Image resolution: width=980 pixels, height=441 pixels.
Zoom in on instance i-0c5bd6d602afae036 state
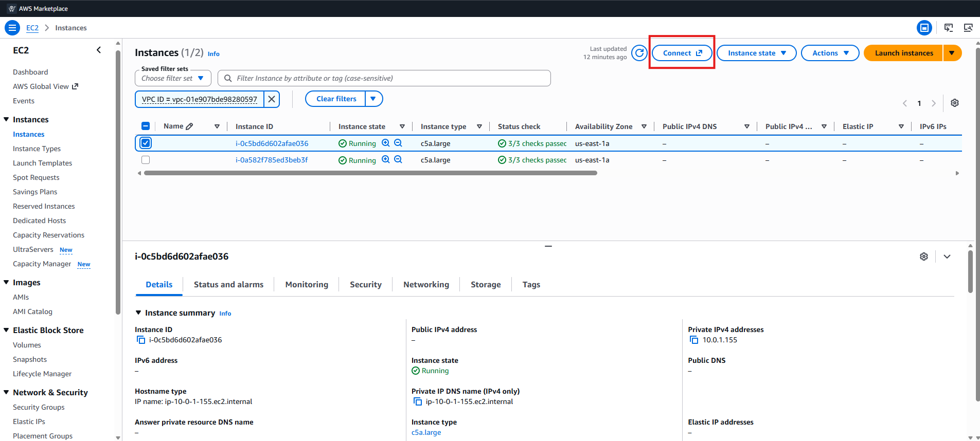(x=386, y=143)
